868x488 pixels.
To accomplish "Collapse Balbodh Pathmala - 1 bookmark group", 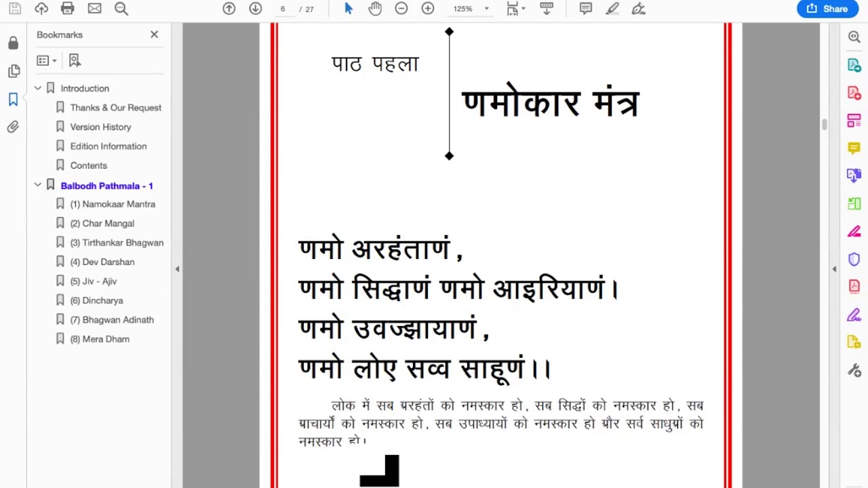I will 38,185.
